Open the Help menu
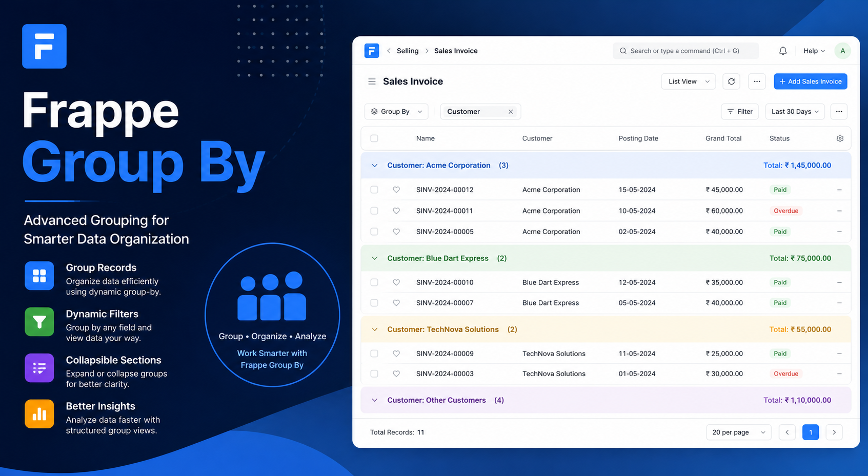This screenshot has width=868, height=476. click(814, 51)
